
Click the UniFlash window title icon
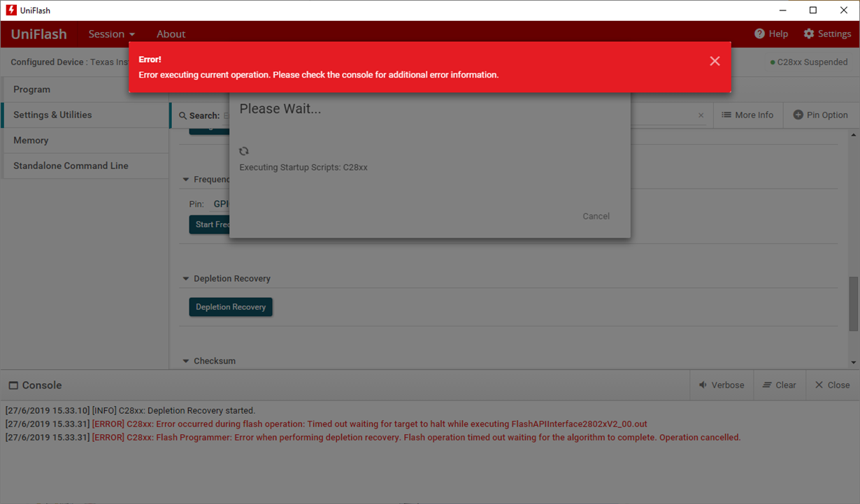pos(11,10)
